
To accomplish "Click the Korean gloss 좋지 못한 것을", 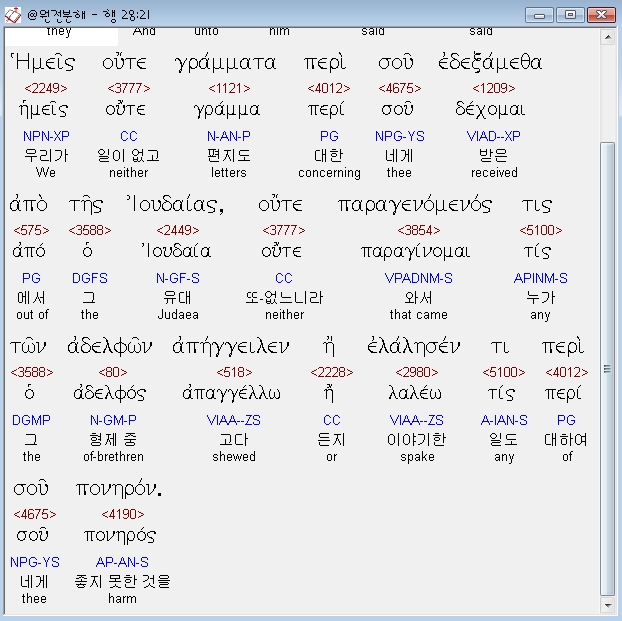I will 123,582.
